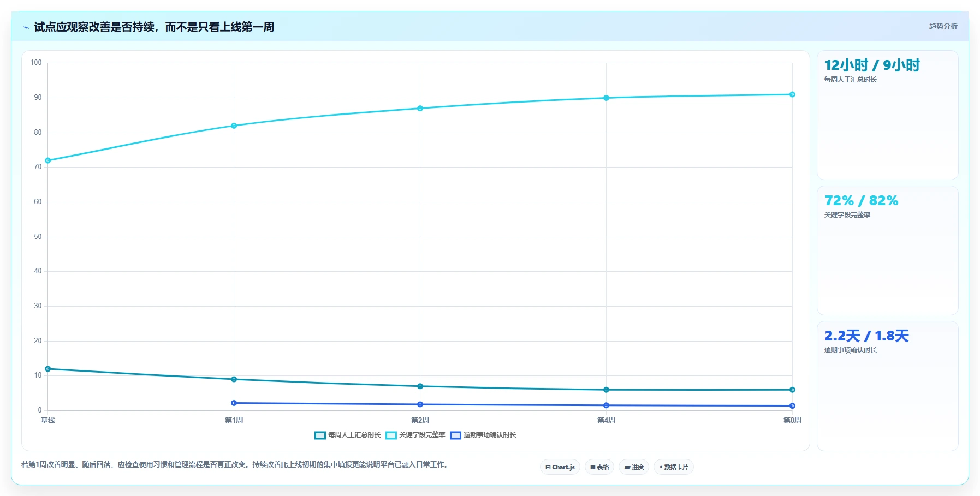Toggle the 逾期事项确认时长 legend item
Viewport: 980px width, 496px height.
click(483, 435)
